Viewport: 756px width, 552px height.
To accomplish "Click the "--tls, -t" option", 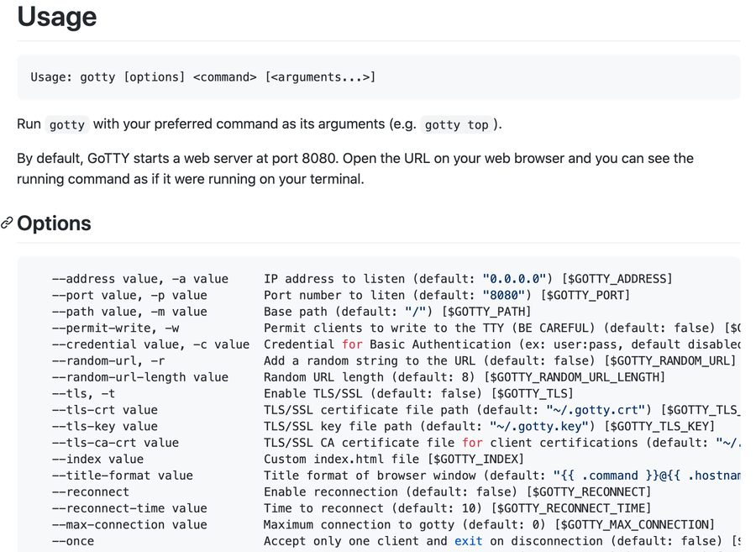I will [84, 393].
